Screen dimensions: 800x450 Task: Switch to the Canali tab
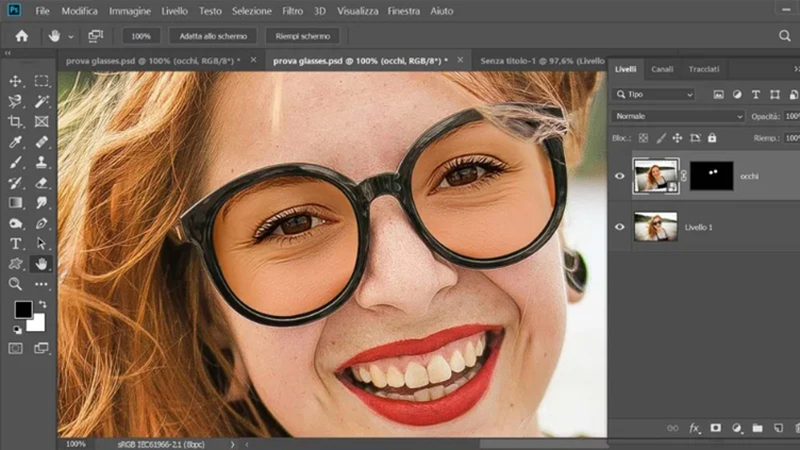point(662,69)
